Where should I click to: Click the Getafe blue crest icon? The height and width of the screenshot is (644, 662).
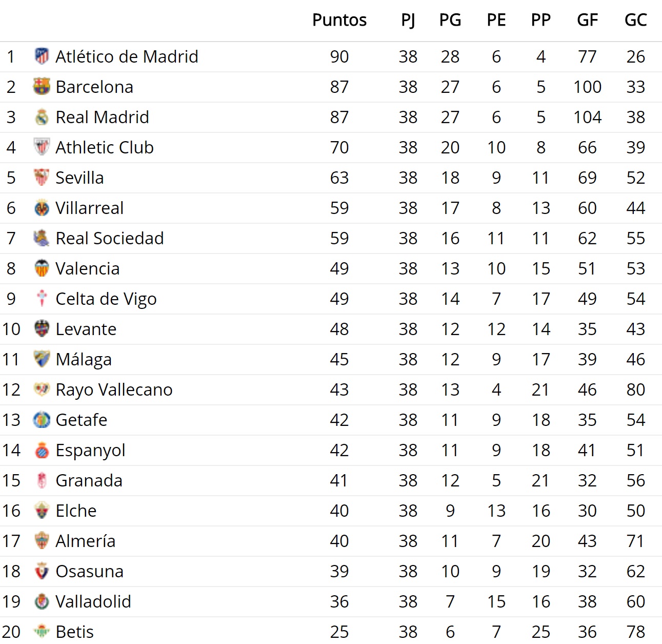coord(42,420)
